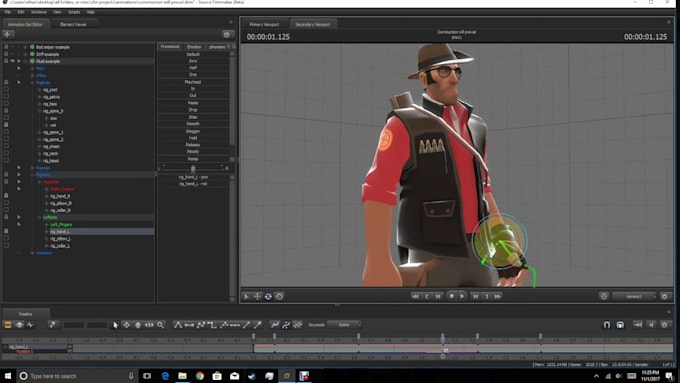
Task: Toggle lock box for rig_pelvis
Action: click(6, 96)
